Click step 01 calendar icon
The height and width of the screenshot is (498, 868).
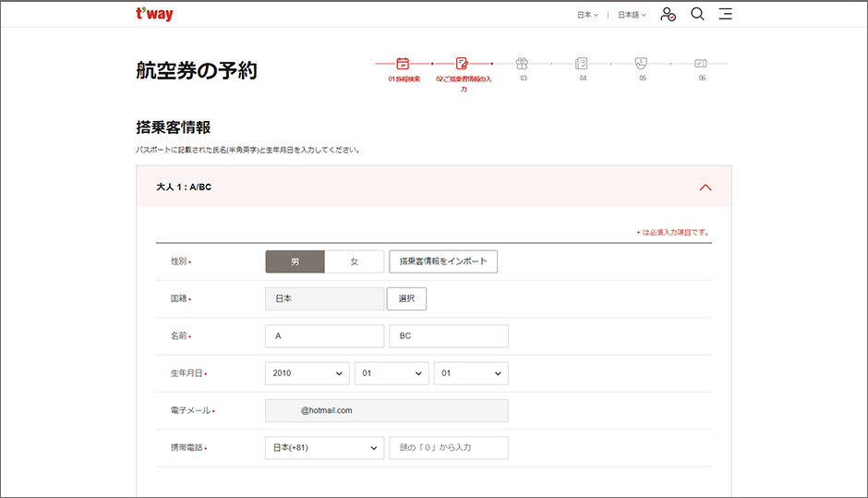pos(403,64)
